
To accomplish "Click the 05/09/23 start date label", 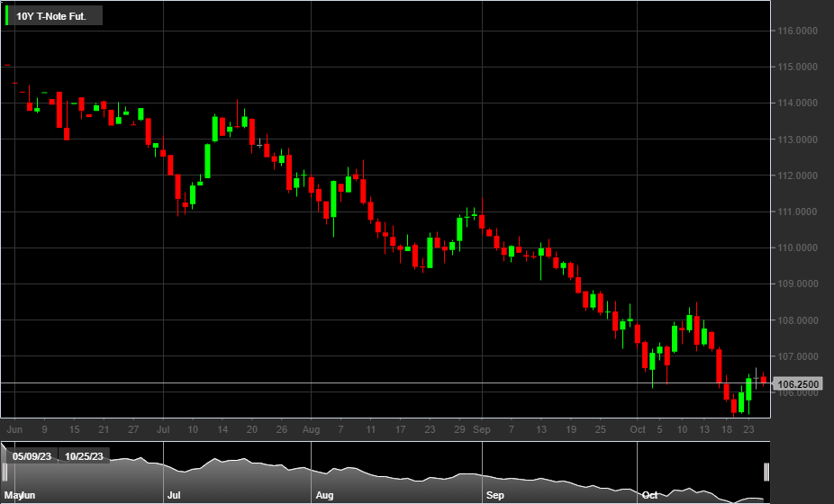I will 32,456.
